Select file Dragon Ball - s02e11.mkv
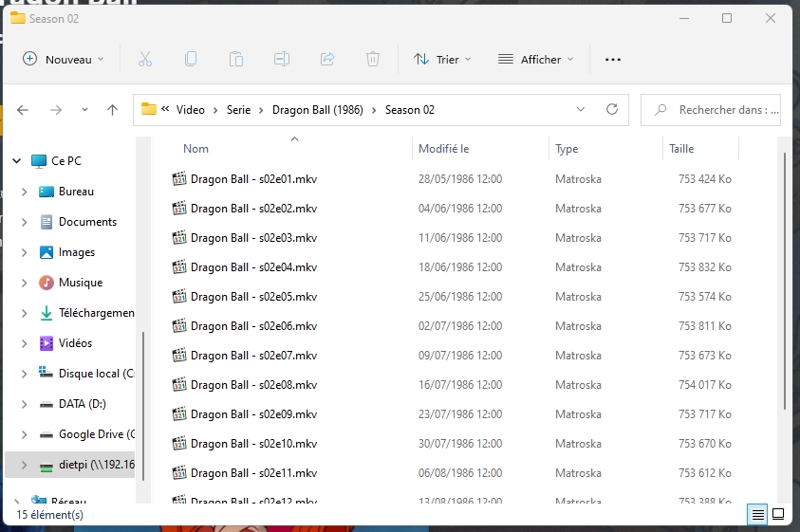The image size is (800, 532). [253, 473]
